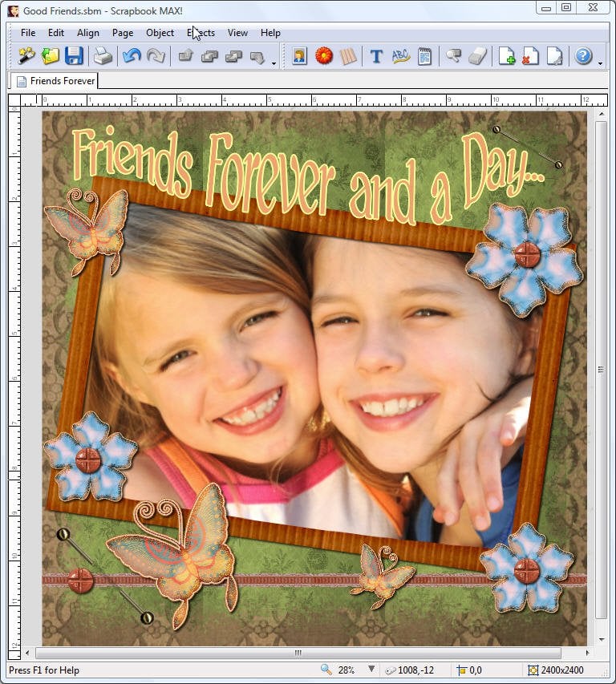
Task: Add a new page with green plus icon
Action: click(x=506, y=56)
